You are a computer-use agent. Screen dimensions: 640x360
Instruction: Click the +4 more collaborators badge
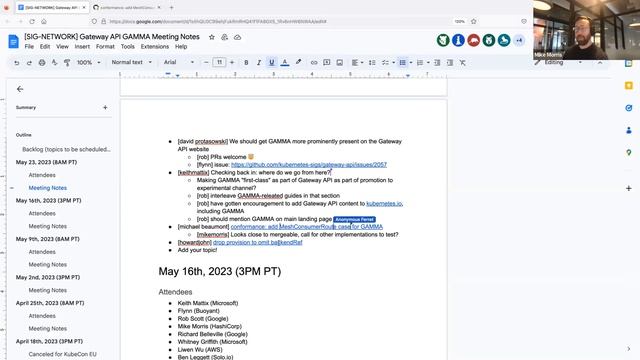point(519,40)
